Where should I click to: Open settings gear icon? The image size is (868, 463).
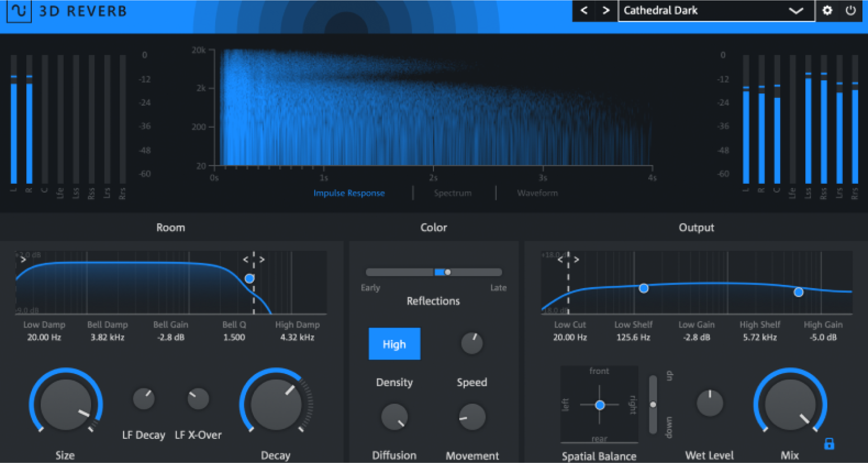(x=827, y=11)
